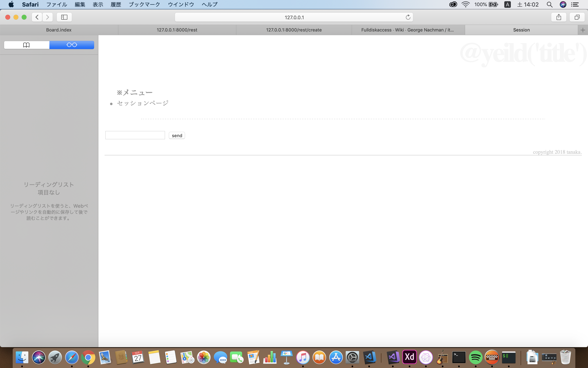The image size is (588, 368).
Task: Show all tabs overview icon
Action: (x=577, y=17)
